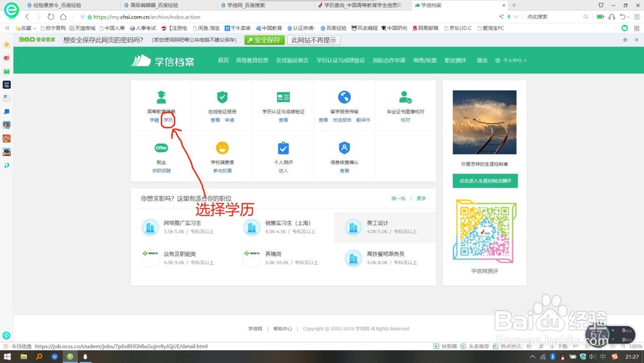Click the 发送报告 link
This screenshot has width=644, height=363.
pyautogui.click(x=342, y=120)
